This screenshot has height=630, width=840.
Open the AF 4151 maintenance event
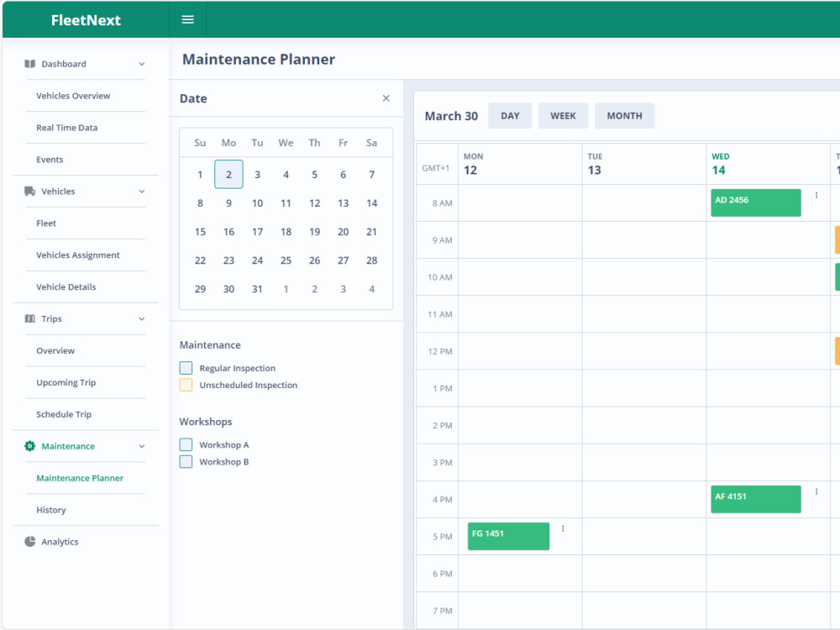pyautogui.click(x=756, y=499)
